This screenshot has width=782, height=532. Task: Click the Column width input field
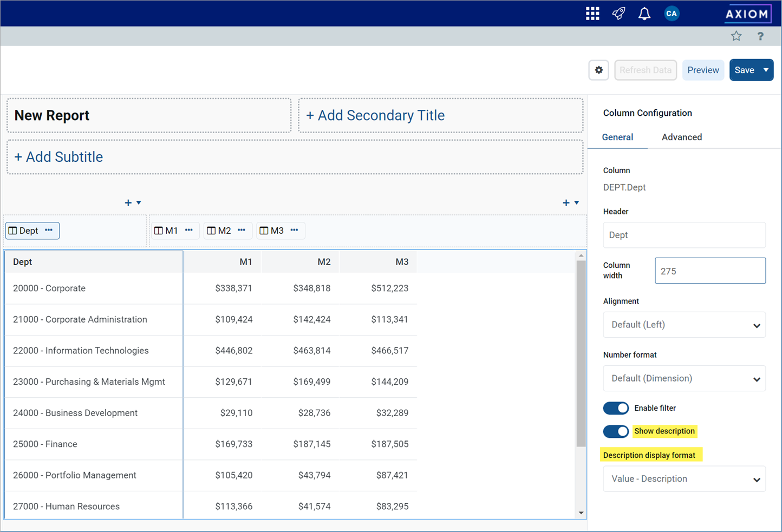[x=710, y=271]
